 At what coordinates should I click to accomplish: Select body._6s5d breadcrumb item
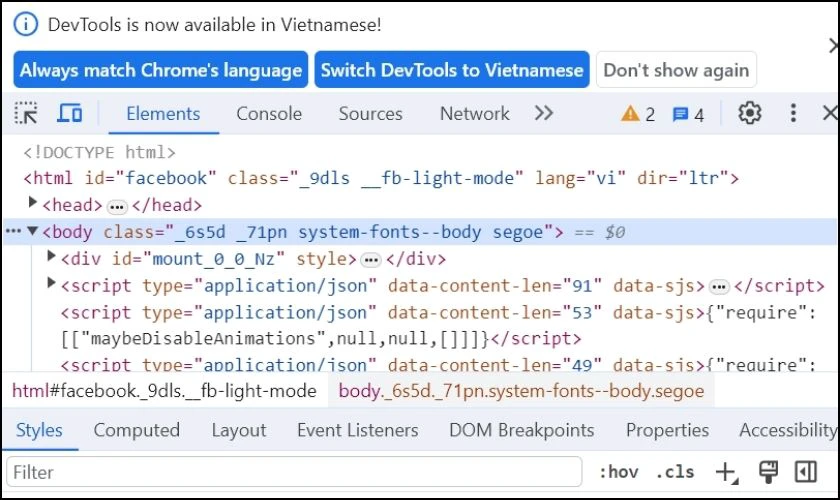(x=521, y=391)
